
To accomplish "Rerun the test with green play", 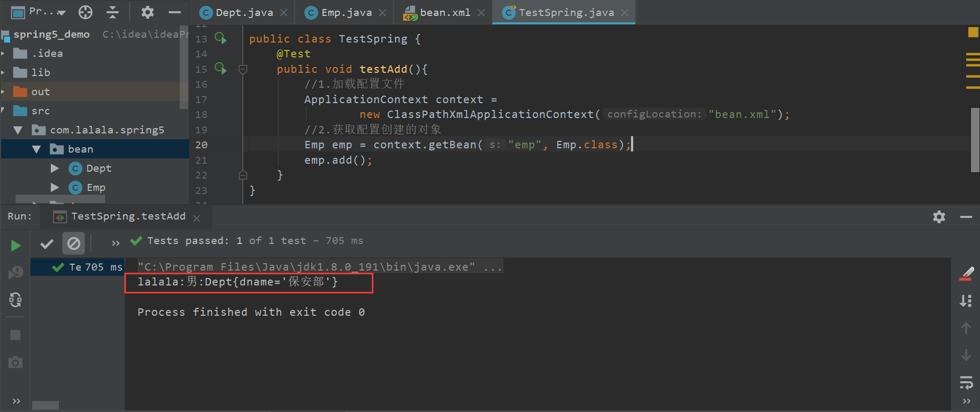I will [16, 245].
